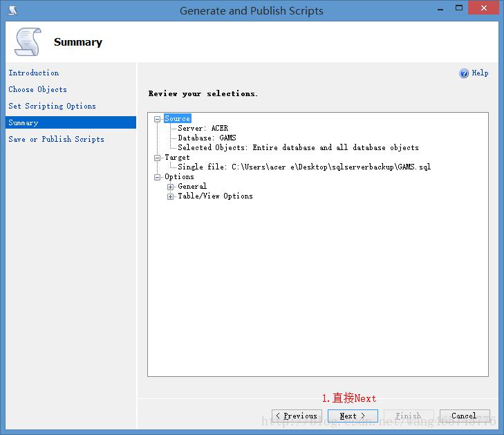Switch to Set Scripting Options page

[52, 106]
